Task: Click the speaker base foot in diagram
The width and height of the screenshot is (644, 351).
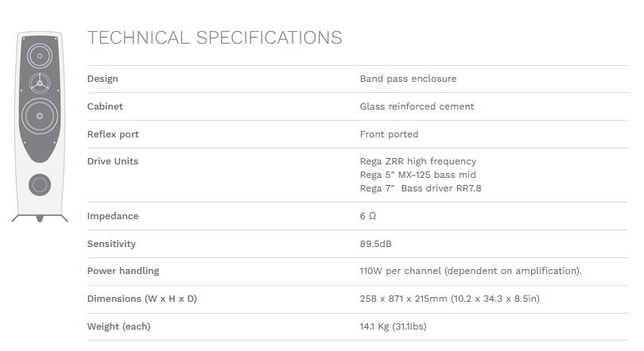Action: tap(40, 218)
